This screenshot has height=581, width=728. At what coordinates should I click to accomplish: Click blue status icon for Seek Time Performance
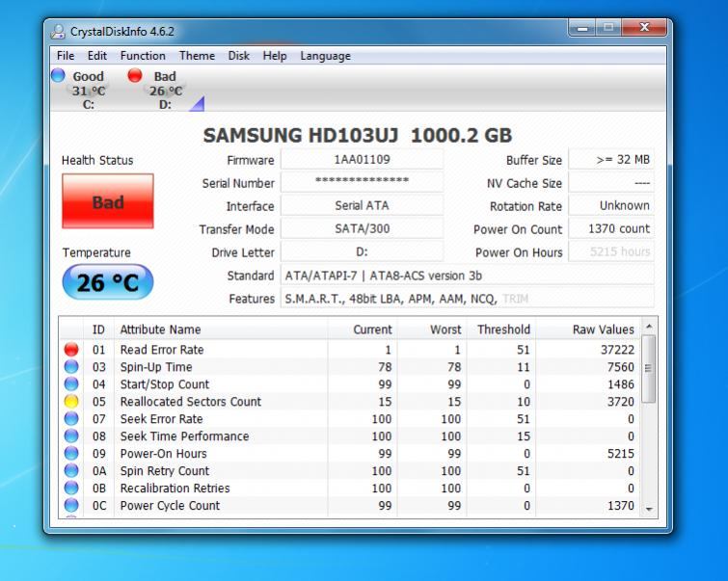pyautogui.click(x=71, y=436)
